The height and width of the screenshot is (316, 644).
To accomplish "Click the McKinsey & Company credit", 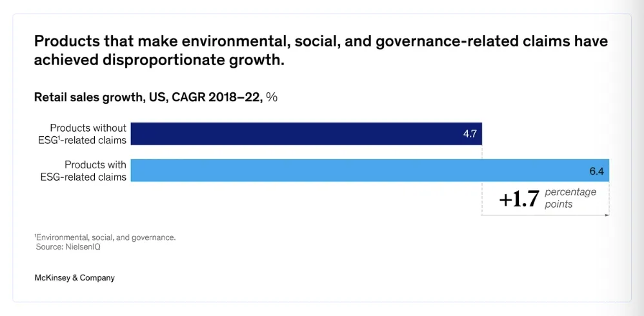I will pyautogui.click(x=74, y=278).
